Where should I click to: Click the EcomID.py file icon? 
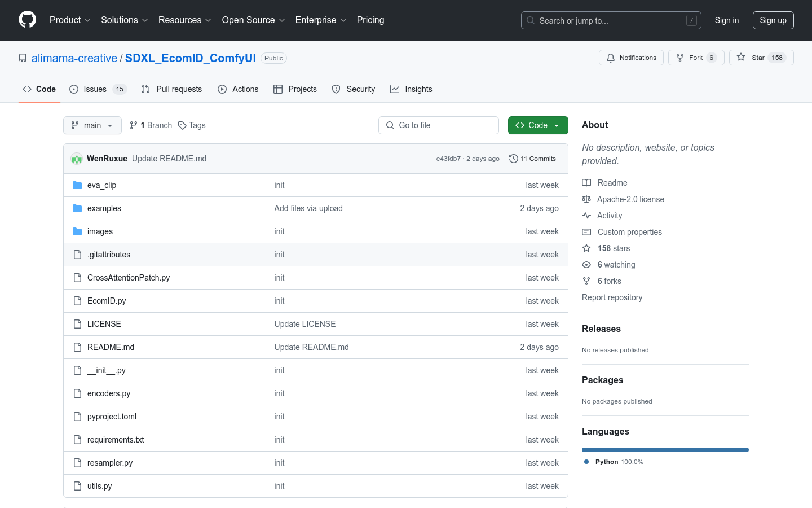coord(77,301)
